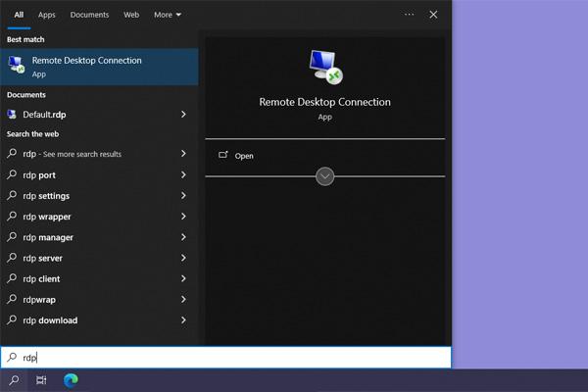Click the search icon beside 'rdp - See more'
The height and width of the screenshot is (392, 588).
point(12,153)
